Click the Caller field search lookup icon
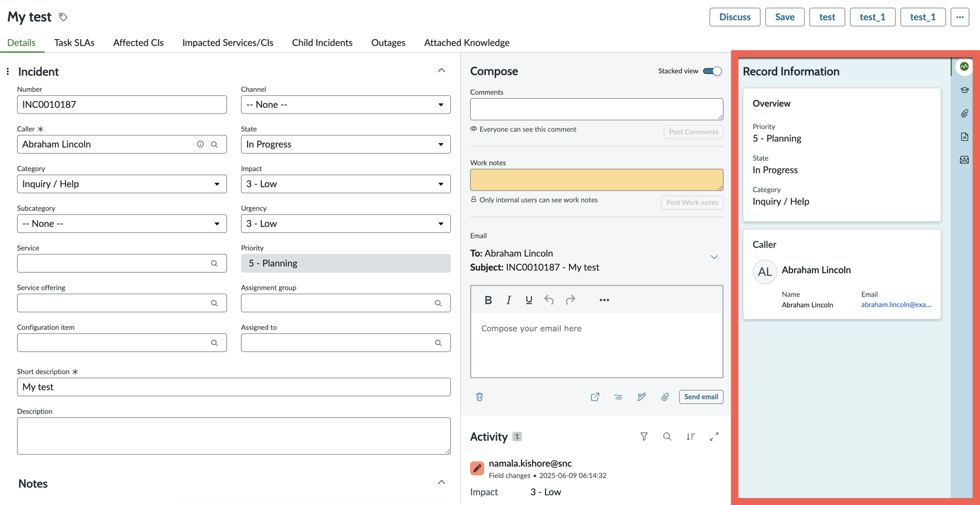Viewport: 980px width, 505px height. point(214,144)
